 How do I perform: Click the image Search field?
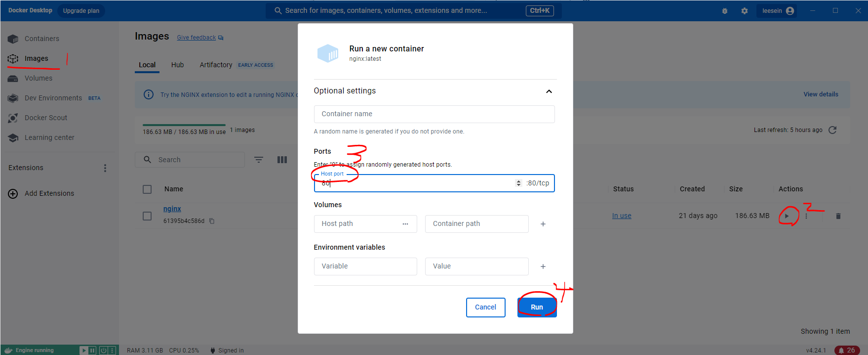[190, 160]
